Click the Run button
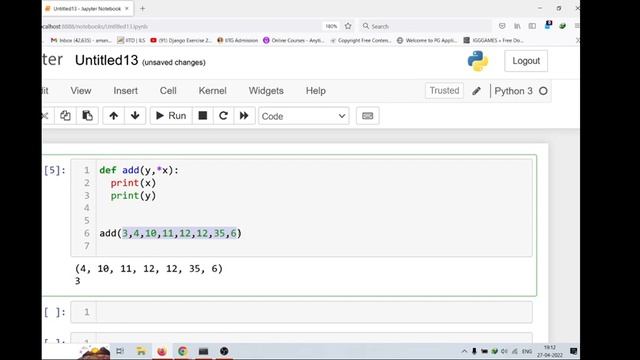 click(171, 116)
